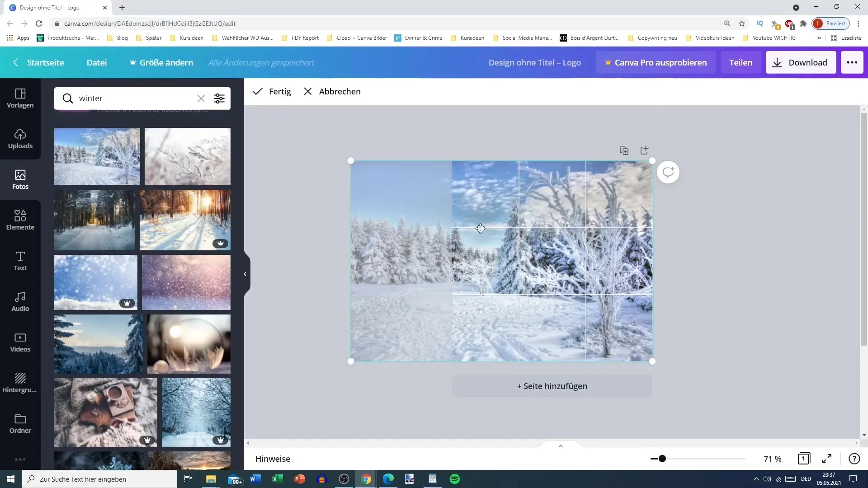868x488 pixels.
Task: Select the frosted branch close-up thumbnail
Action: tap(188, 156)
